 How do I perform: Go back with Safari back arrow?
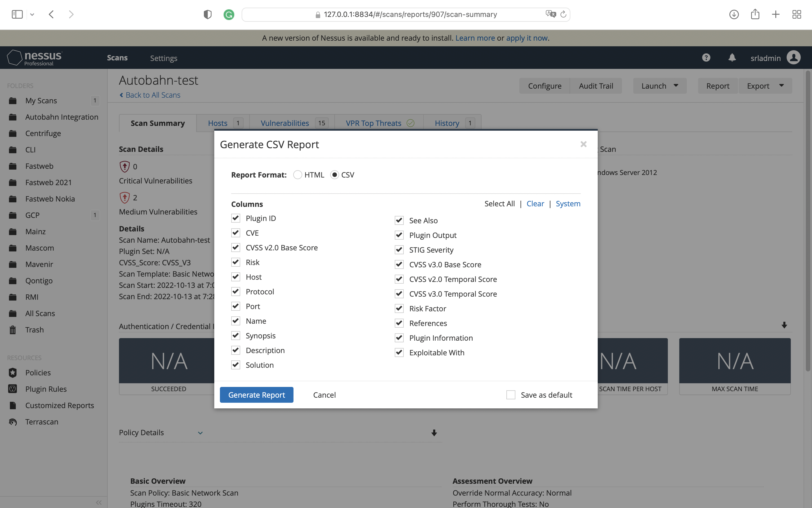pyautogui.click(x=51, y=14)
